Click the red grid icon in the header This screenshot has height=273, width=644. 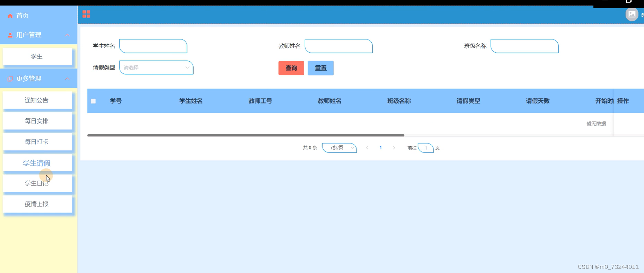pyautogui.click(x=86, y=14)
